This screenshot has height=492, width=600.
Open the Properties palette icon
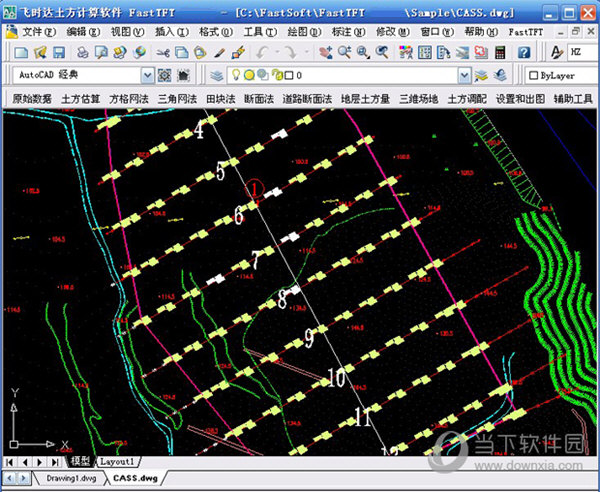pyautogui.click(x=406, y=52)
